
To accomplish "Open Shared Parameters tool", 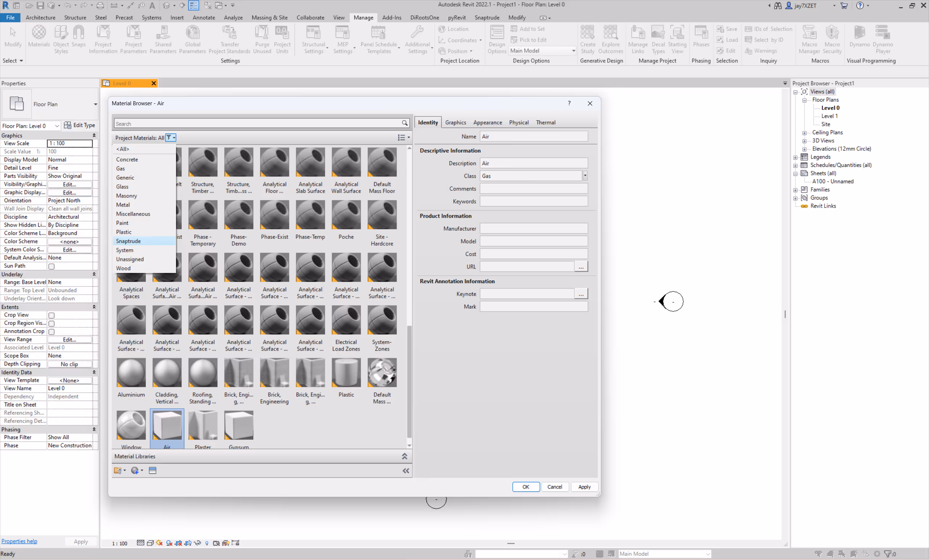I will click(163, 40).
